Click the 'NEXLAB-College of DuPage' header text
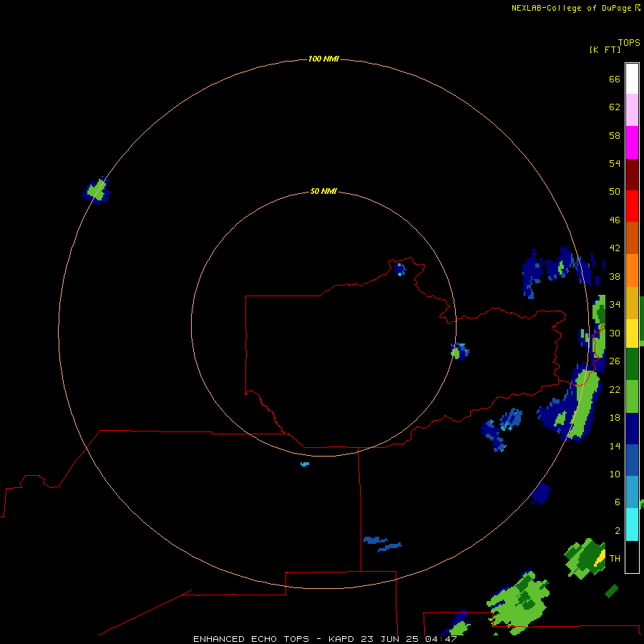The height and width of the screenshot is (644, 644). [571, 8]
